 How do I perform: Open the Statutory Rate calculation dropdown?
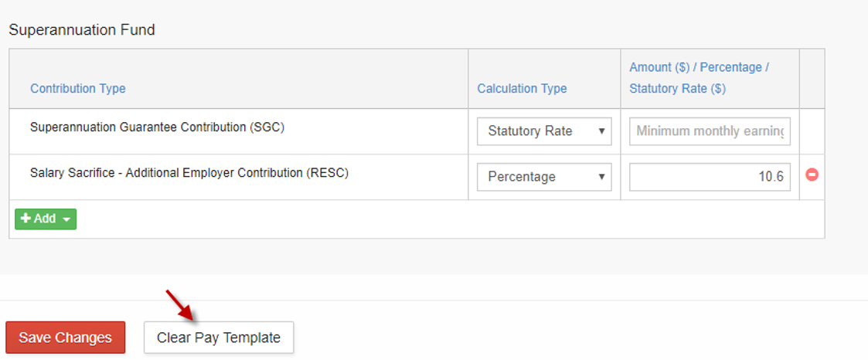click(544, 131)
